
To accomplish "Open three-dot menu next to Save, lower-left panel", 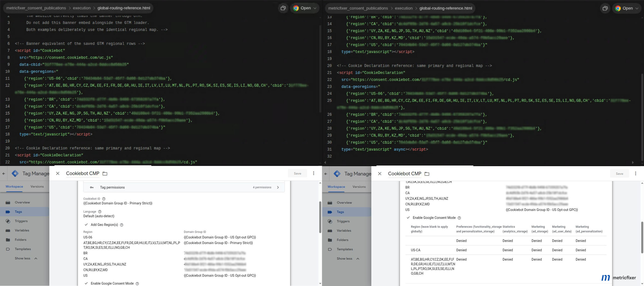I will pos(313,173).
